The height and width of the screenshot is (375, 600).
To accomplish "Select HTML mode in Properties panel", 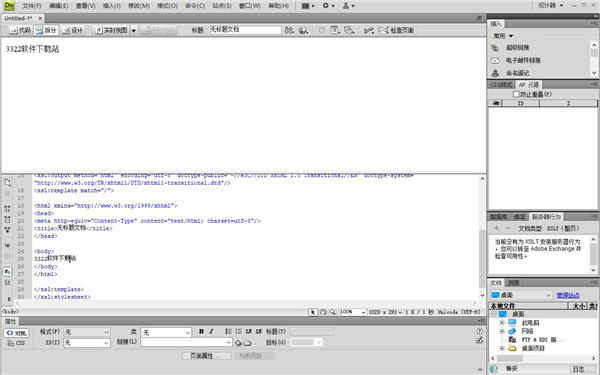I will [x=16, y=333].
